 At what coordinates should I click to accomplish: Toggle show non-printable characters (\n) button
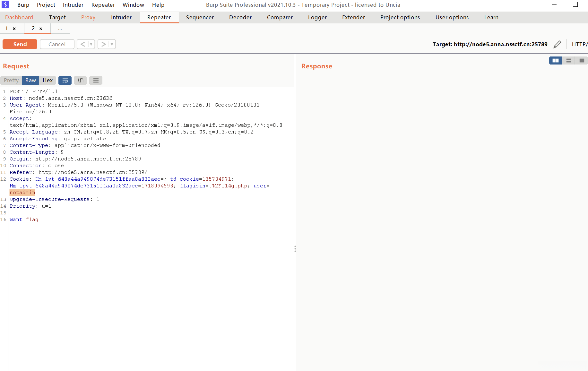pyautogui.click(x=81, y=80)
